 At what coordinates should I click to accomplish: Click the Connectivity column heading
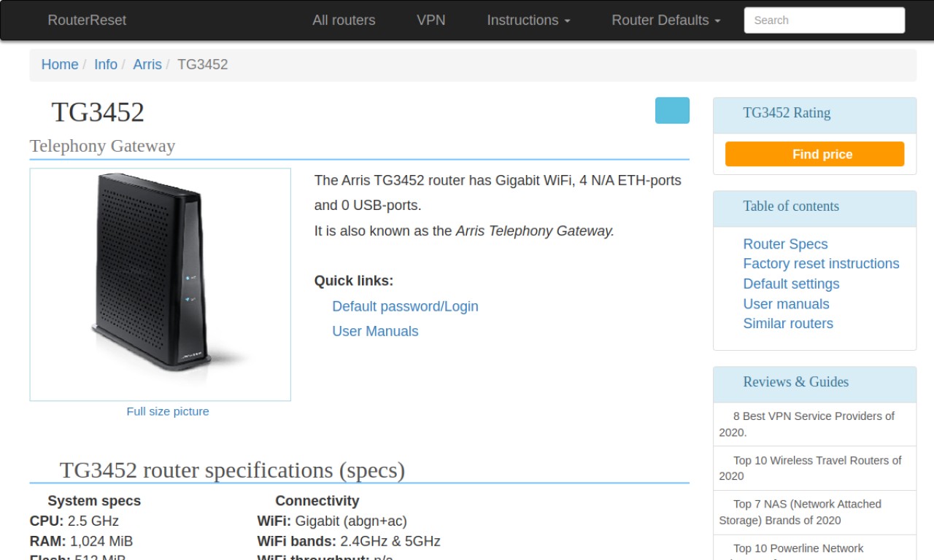[x=317, y=501]
